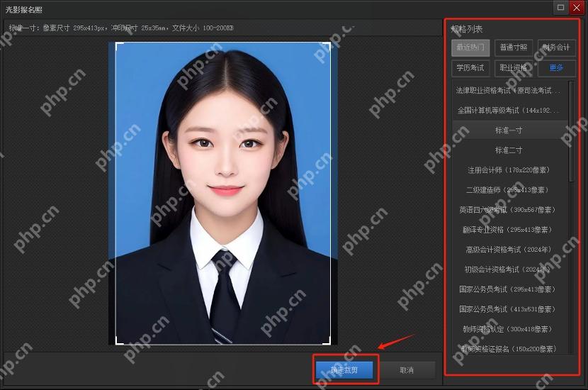Screen dimensions: 588x390
Task: Click the top-right crop corner handle
Action: (329, 45)
